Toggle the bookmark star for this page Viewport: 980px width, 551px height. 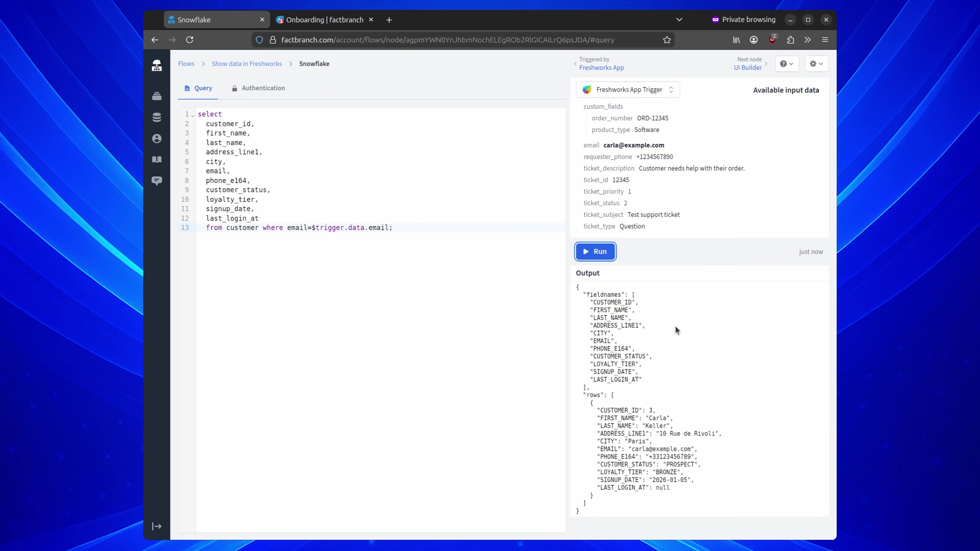667,40
